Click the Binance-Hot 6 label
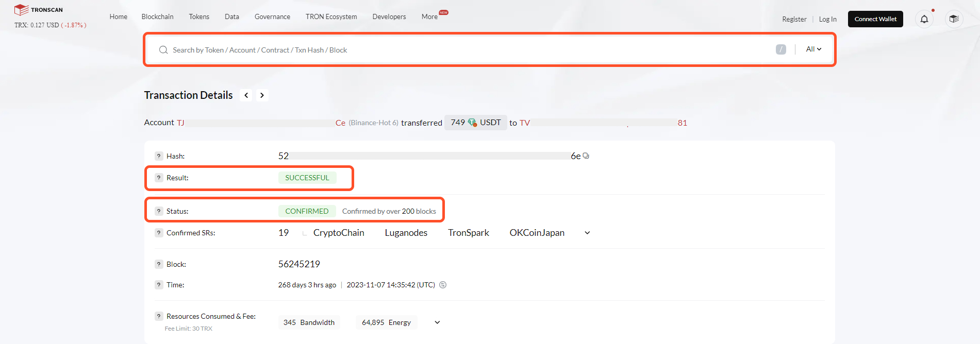The image size is (980, 344). coord(374,123)
